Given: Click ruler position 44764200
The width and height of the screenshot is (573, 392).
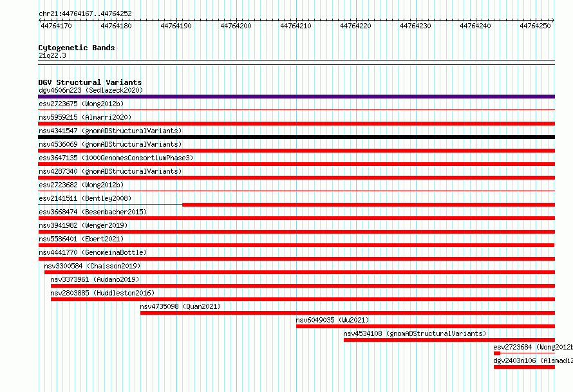Looking at the screenshot, I should coord(236,26).
